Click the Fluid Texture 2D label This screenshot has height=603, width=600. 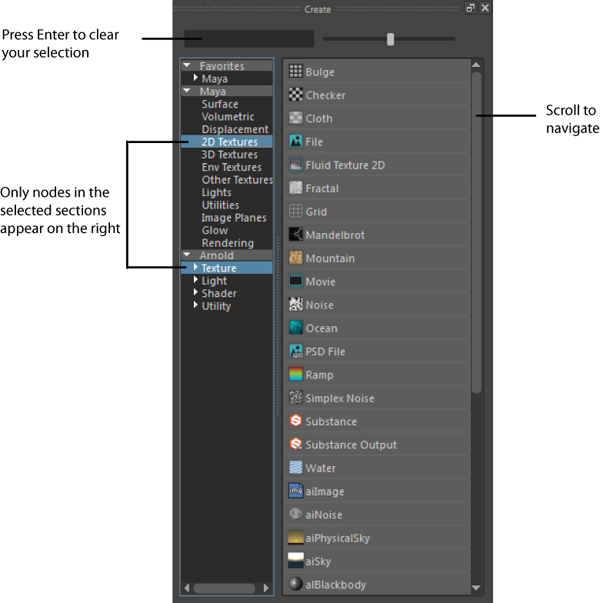[345, 165]
